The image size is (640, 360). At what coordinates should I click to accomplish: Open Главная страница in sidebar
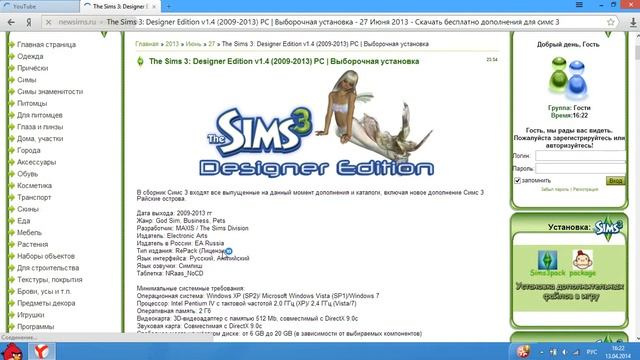point(47,44)
